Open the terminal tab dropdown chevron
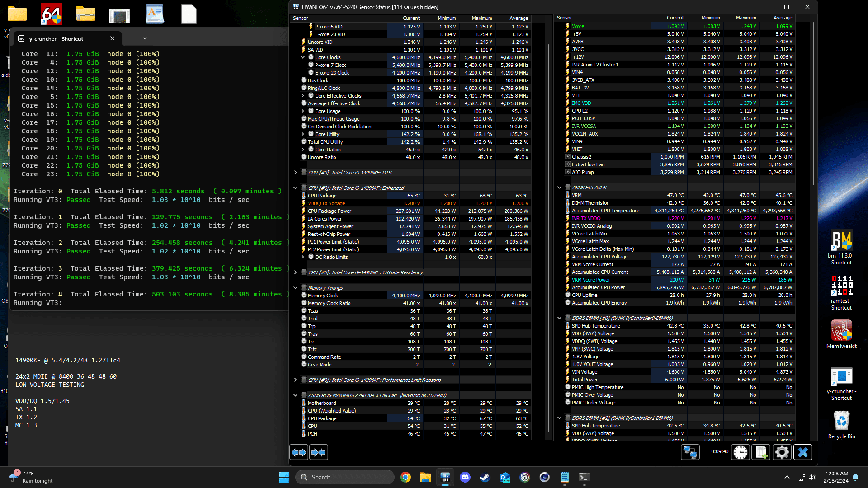The image size is (868, 488). point(145,38)
